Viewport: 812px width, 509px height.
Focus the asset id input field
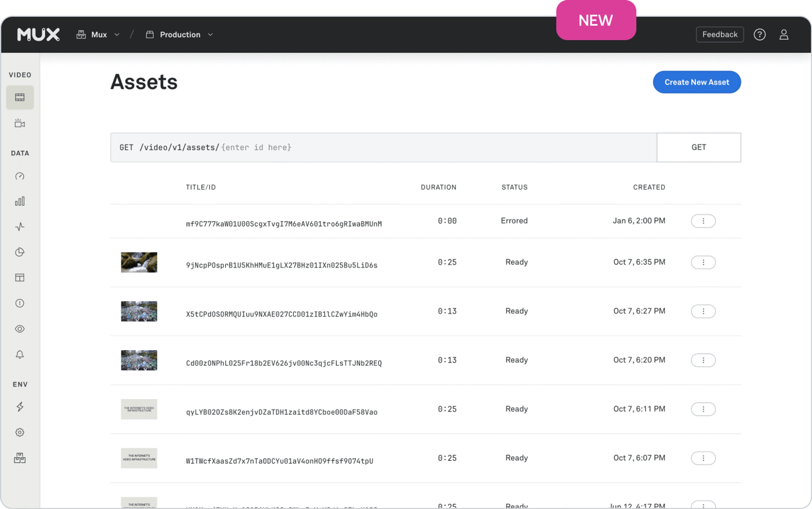[x=383, y=147]
